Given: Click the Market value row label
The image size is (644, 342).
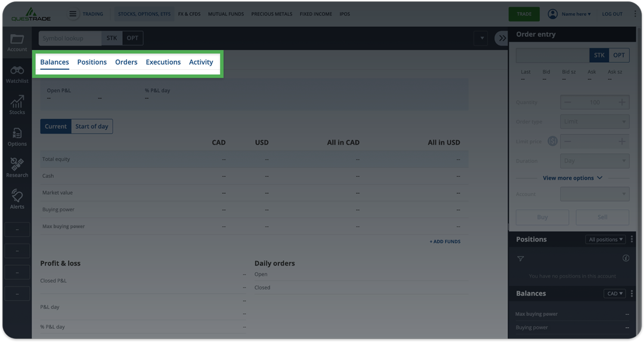Looking at the screenshot, I should pyautogui.click(x=57, y=193).
